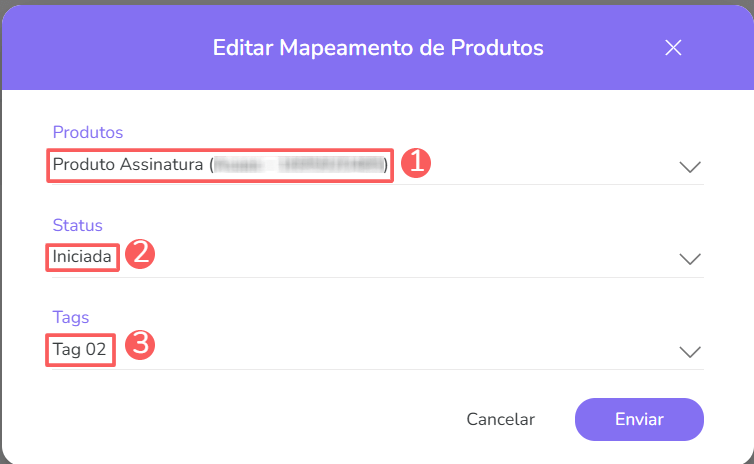Viewport: 754px width, 464px height.
Task: Open the Status dropdown arrow
Action: (690, 258)
